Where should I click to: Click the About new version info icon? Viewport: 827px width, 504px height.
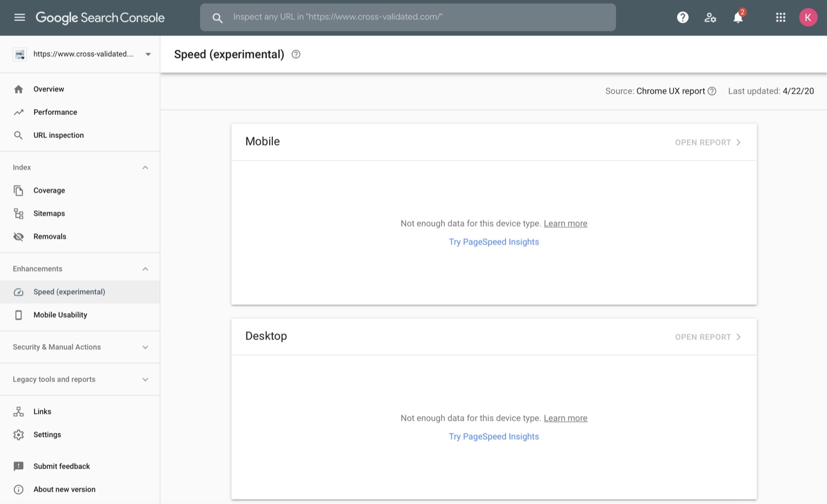(19, 490)
